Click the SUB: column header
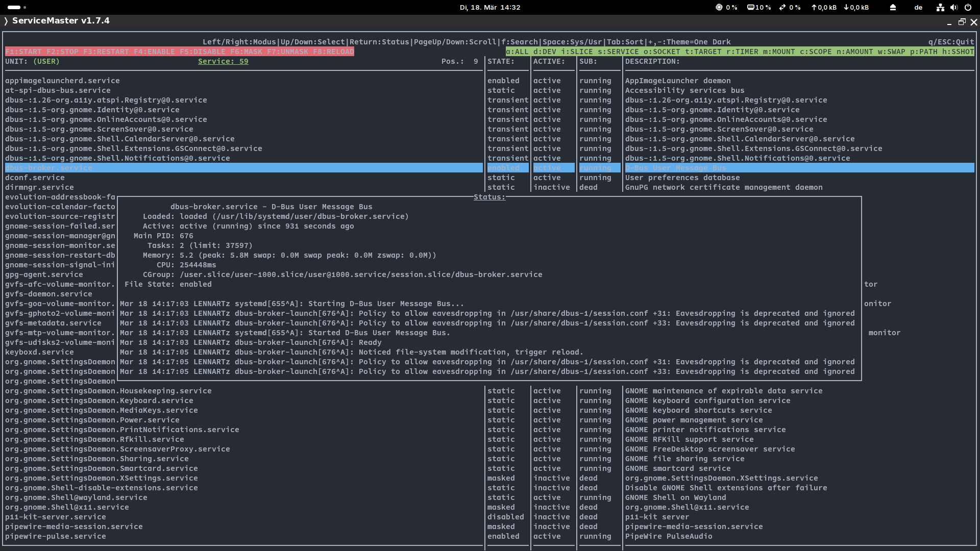The height and width of the screenshot is (551, 980). click(588, 61)
